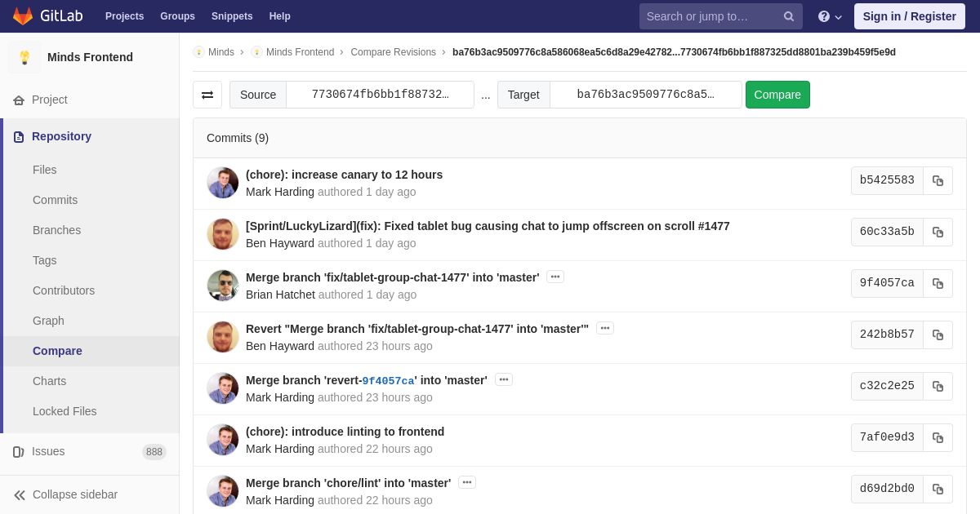Screen dimensions: 980x514
Task: Open the Source revision dropdown
Action: [381, 95]
